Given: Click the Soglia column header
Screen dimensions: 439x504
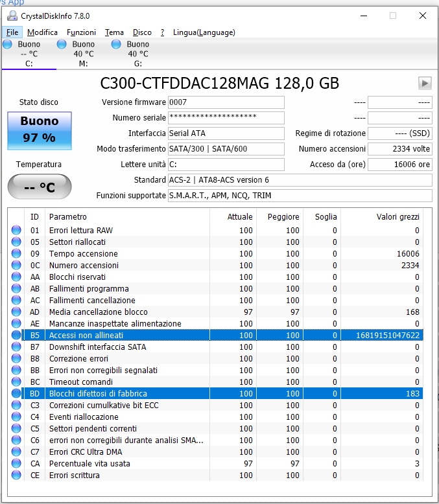Looking at the screenshot, I should click(x=322, y=216).
